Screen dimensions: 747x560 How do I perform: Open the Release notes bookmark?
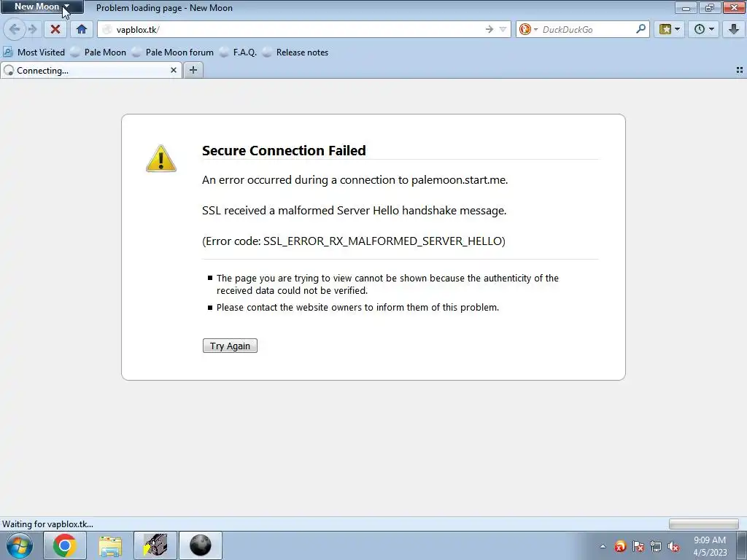(x=295, y=52)
